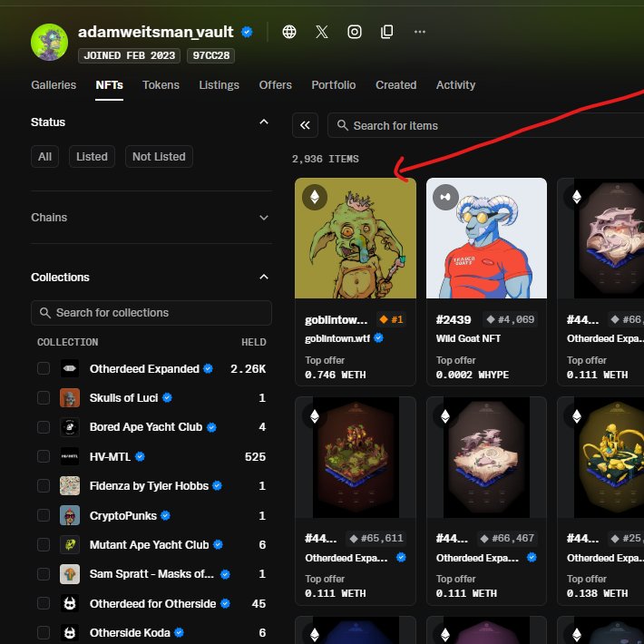Check the Otherdeed for Otherside checkbox
644x644 pixels.
[44, 603]
